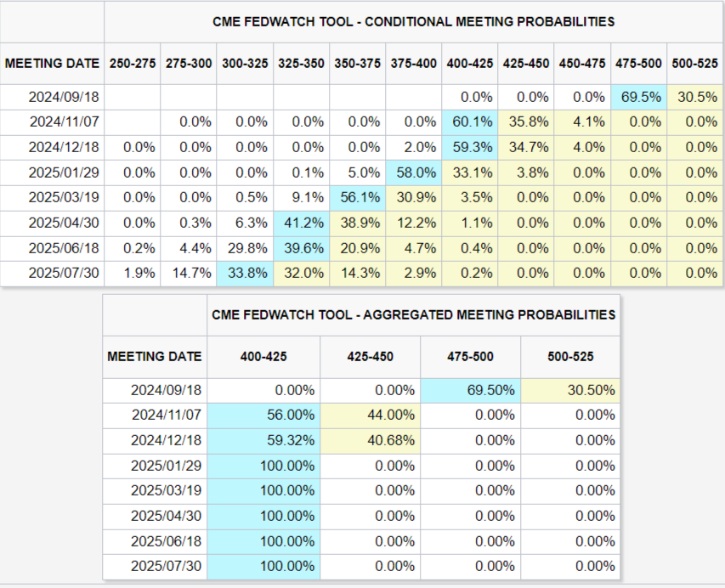Select the highlighted 33.8% cell for 2025/07/30
The width and height of the screenshot is (725, 588).
[245, 274]
